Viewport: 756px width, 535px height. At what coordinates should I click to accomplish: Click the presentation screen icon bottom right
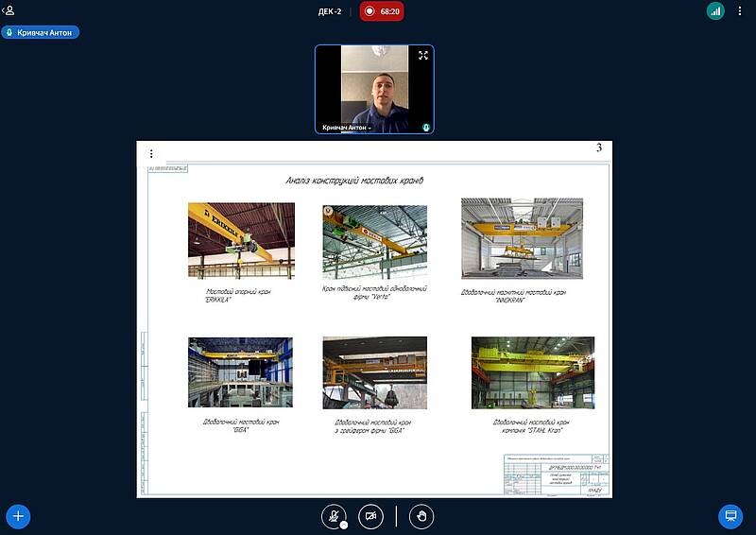(729, 516)
